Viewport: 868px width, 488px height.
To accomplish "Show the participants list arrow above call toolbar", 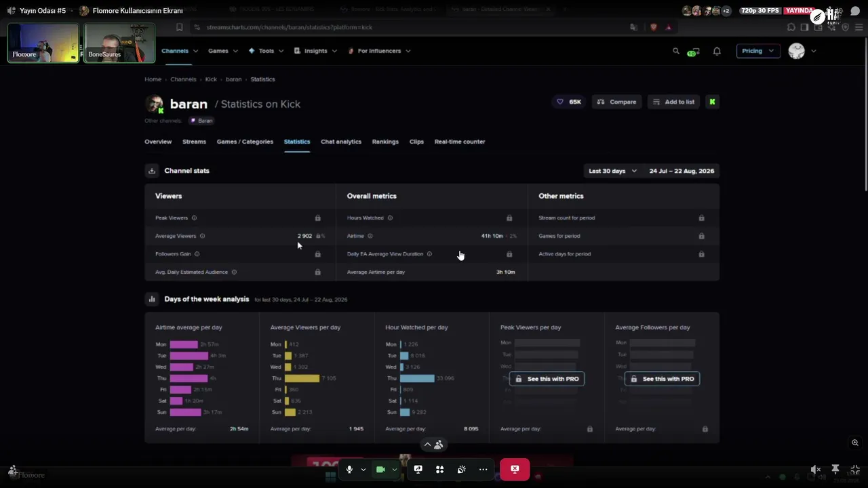I will click(x=427, y=445).
